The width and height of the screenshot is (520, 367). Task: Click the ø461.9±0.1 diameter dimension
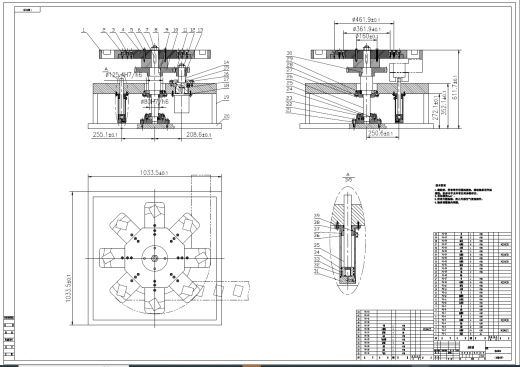[366, 20]
